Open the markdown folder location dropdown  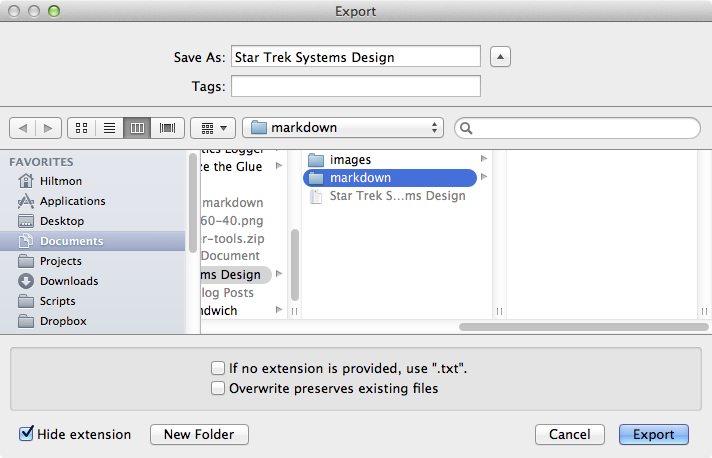point(343,128)
